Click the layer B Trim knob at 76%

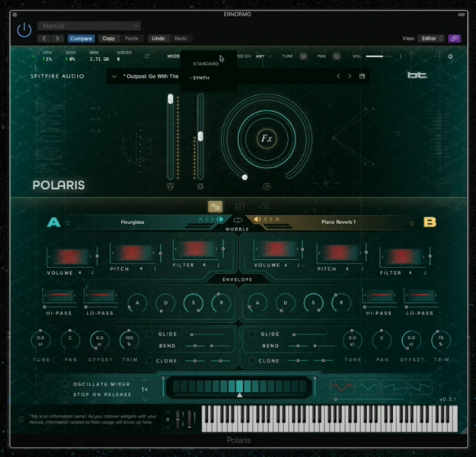click(441, 340)
